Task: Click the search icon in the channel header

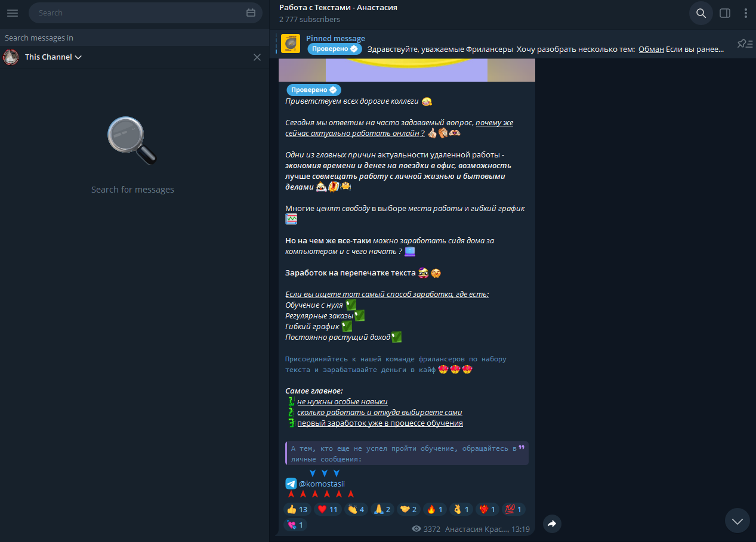Action: (701, 13)
